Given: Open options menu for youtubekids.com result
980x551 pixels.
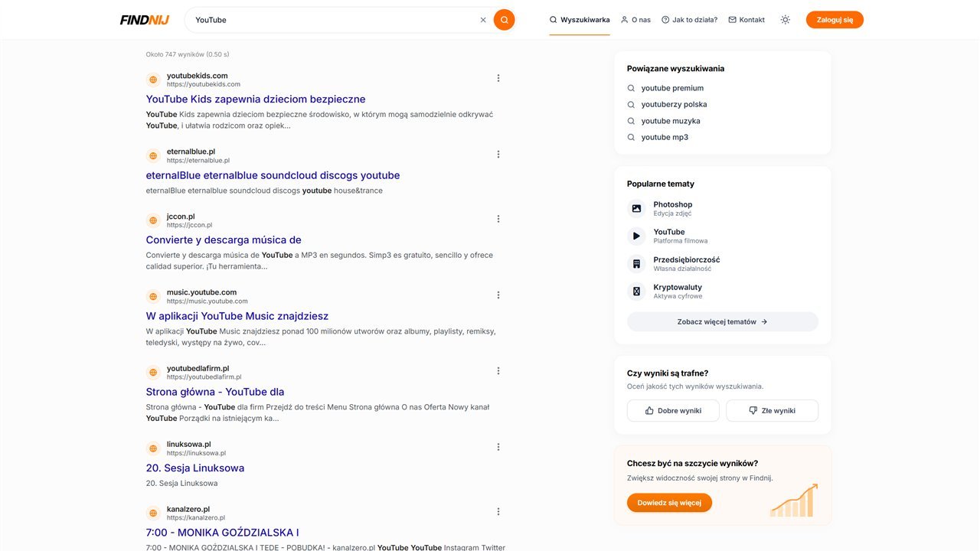Looking at the screenshot, I should [498, 78].
